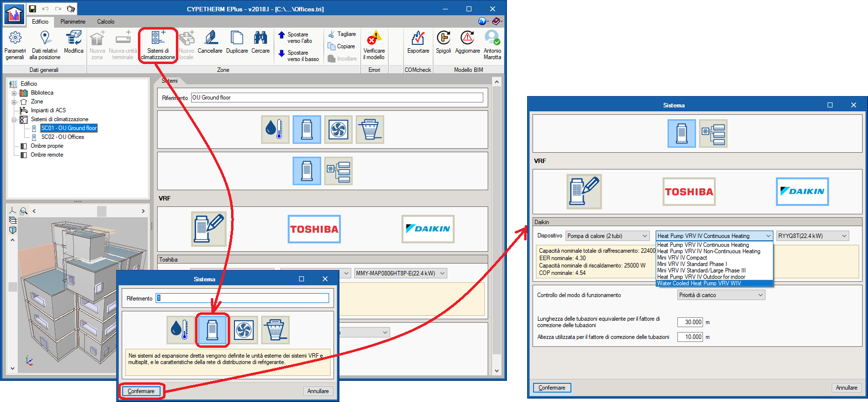
Task: Select Toshiba logo in right Sistema dialog
Action: 689,192
